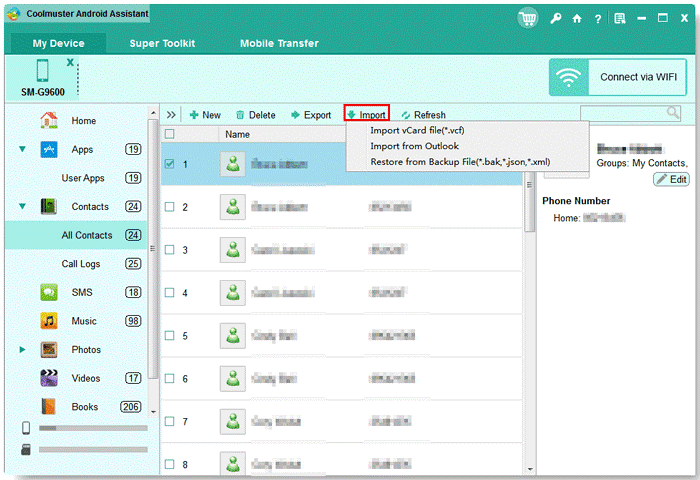The image size is (700, 480).
Task: Expand the Photos tree section
Action: [22, 350]
